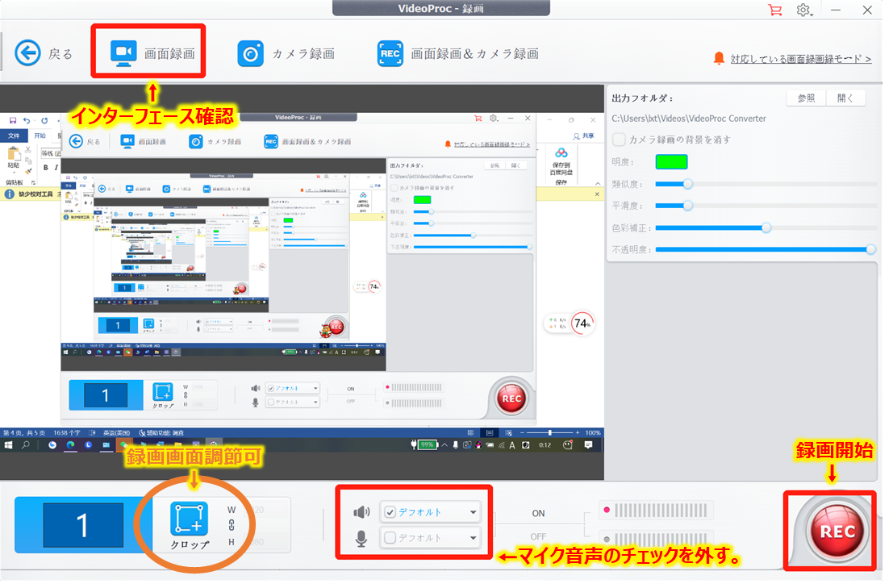Switch to the カメラ録画 mode tab
This screenshot has height=588, width=893.
pyautogui.click(x=286, y=53)
